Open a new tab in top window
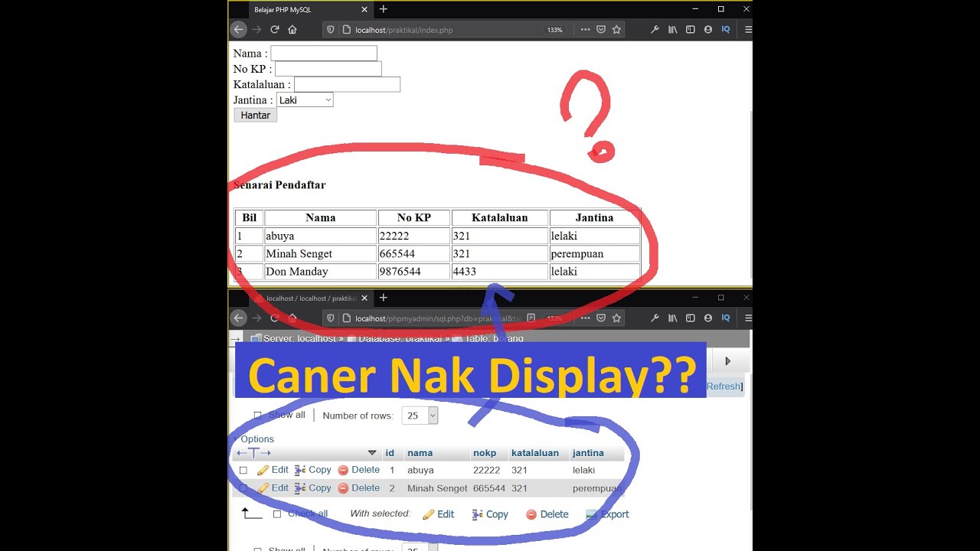This screenshot has width=980, height=551. pos(384,9)
